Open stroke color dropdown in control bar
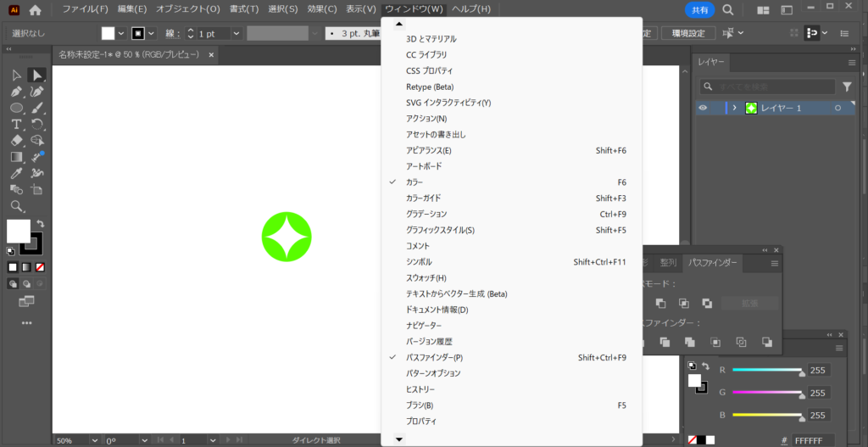Viewport: 868px width, 447px height. [x=151, y=33]
